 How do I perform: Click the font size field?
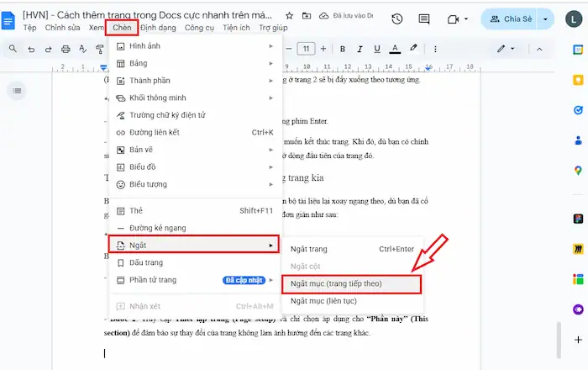[307, 49]
